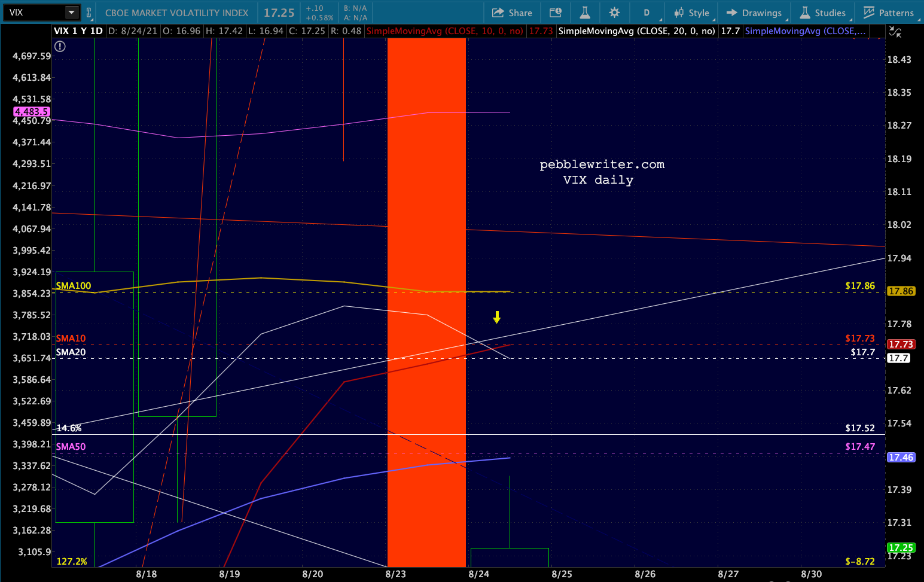Click the 127.2% level label

[72, 562]
